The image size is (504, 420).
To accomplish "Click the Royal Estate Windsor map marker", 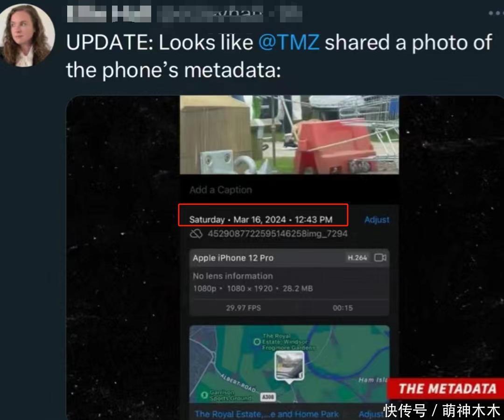I will pos(257,342).
